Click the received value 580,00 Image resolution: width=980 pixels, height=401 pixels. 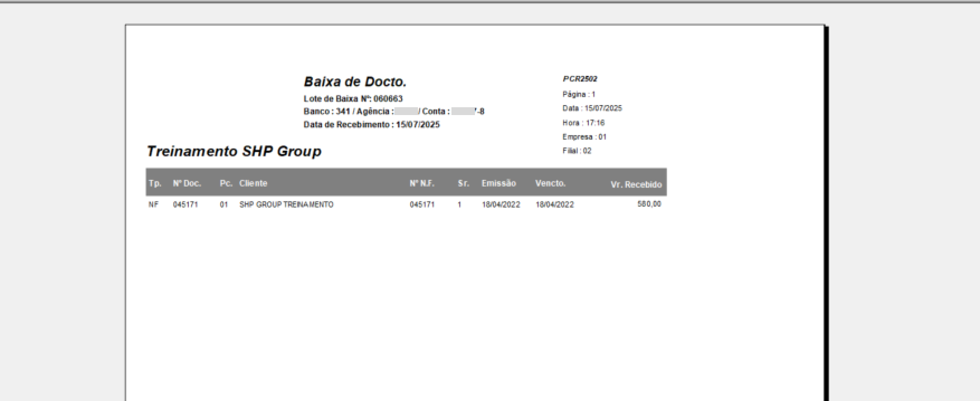click(x=649, y=204)
